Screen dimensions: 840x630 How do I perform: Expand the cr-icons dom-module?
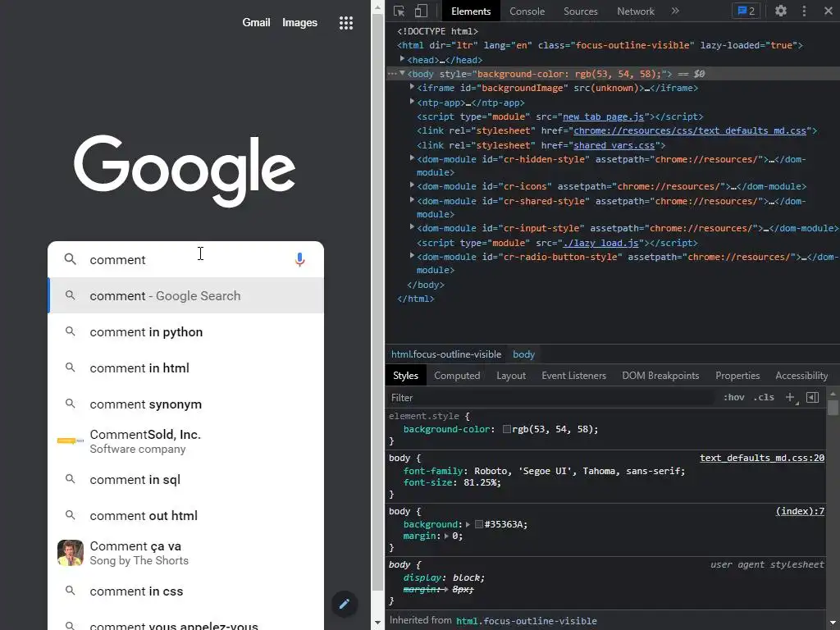click(412, 185)
